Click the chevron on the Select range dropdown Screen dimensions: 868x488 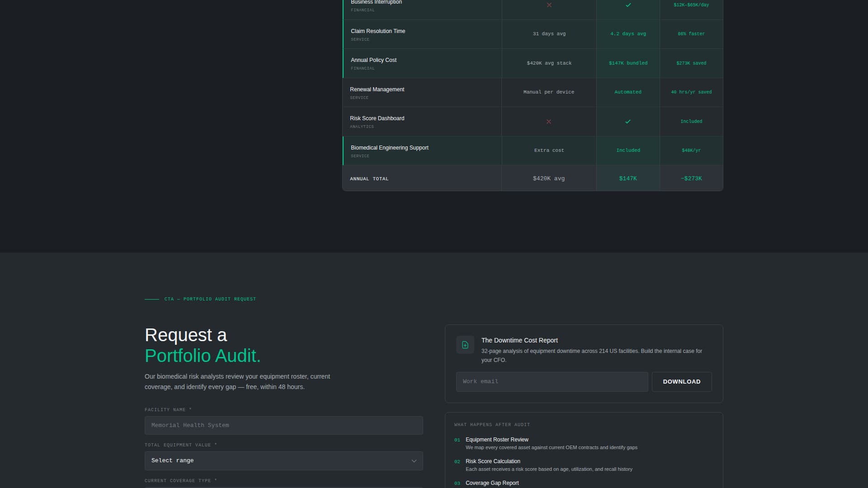(x=414, y=460)
